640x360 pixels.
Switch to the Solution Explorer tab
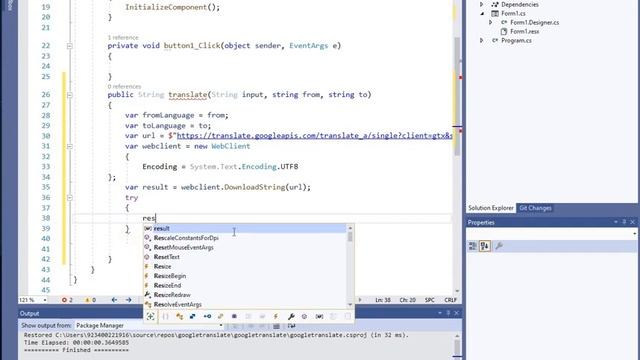click(491, 208)
